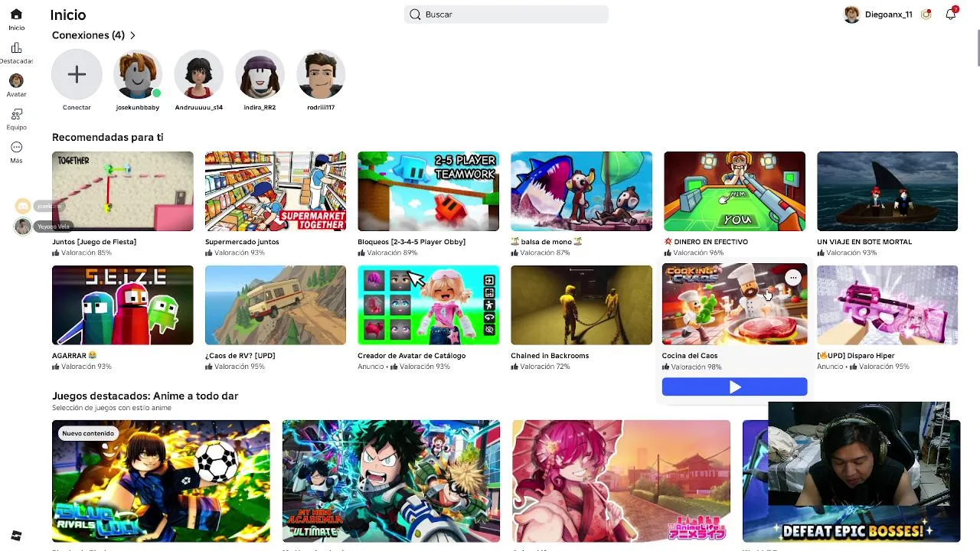This screenshot has height=551, width=980.
Task: Open the Cocina del Caos thumbnail
Action: pyautogui.click(x=734, y=304)
